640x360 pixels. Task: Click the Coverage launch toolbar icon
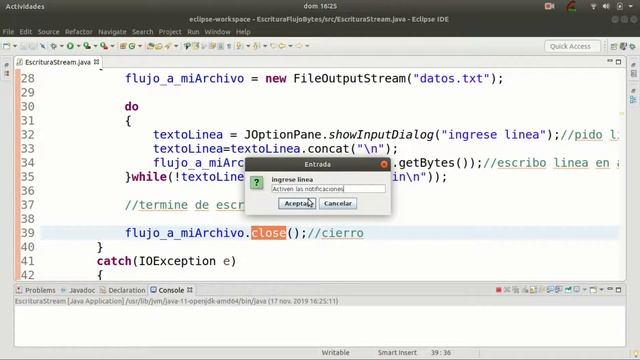pos(87,46)
